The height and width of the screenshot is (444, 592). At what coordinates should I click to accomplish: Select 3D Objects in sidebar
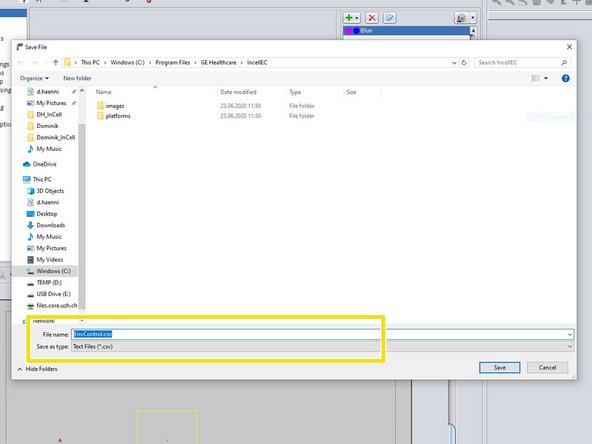pos(50,191)
